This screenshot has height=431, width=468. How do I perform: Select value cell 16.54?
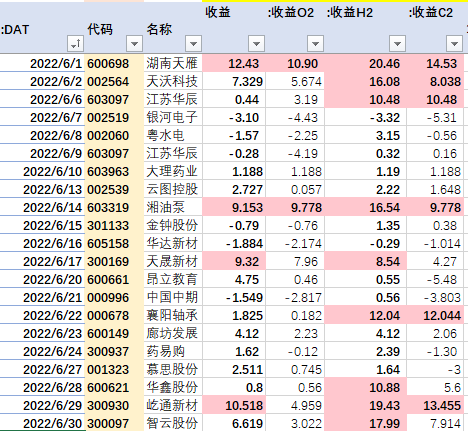(365, 207)
